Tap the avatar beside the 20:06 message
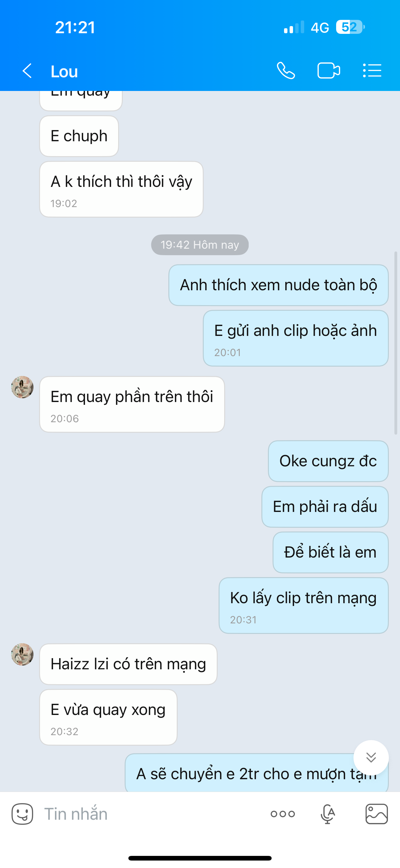 tap(22, 387)
